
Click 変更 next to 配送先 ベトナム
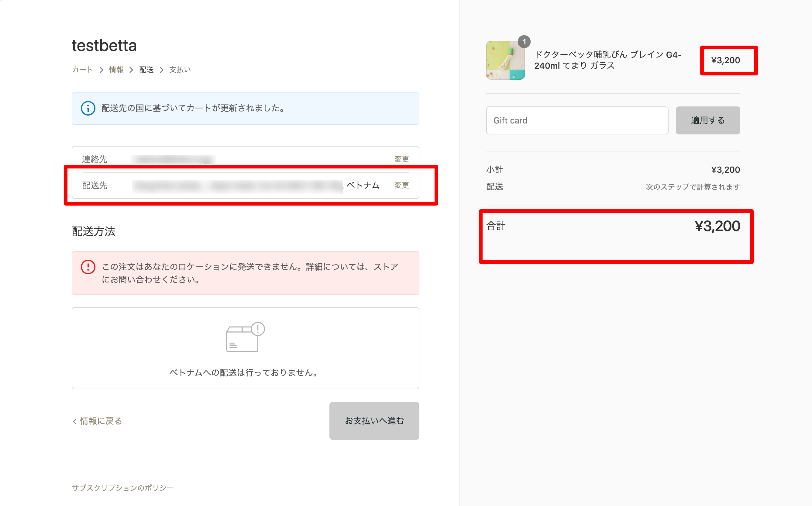(401, 185)
